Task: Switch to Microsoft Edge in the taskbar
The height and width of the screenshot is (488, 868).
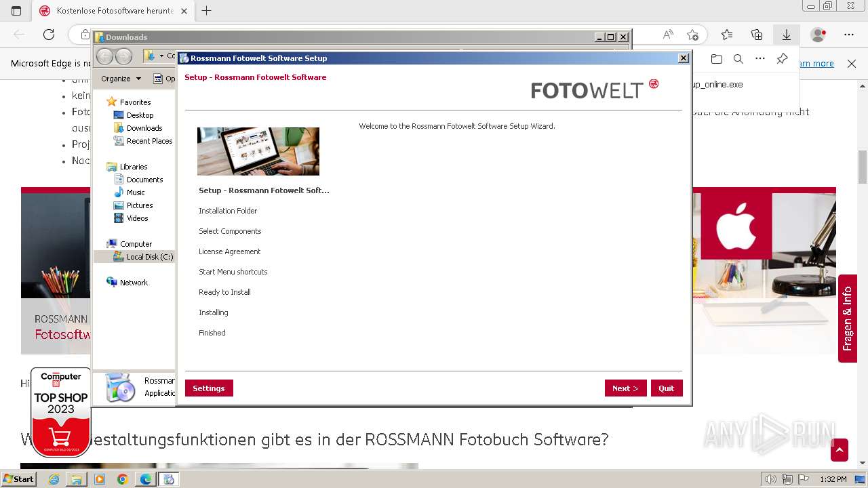Action: tap(145, 479)
